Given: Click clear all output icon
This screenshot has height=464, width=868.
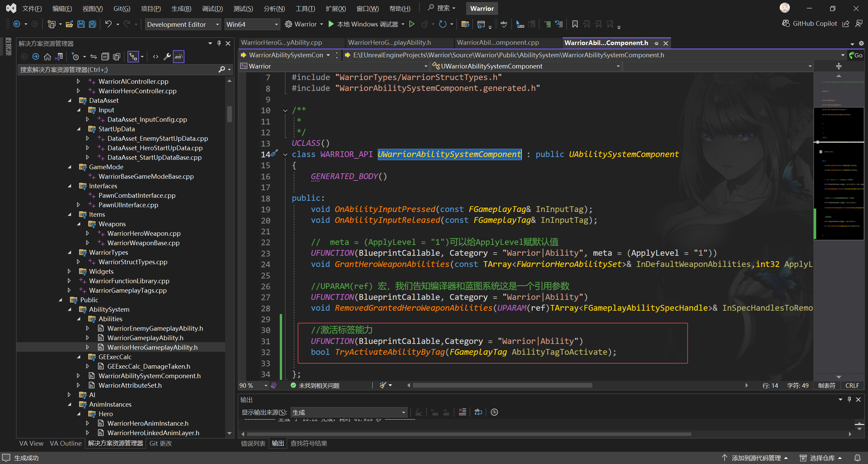Looking at the screenshot, I should (462, 412).
